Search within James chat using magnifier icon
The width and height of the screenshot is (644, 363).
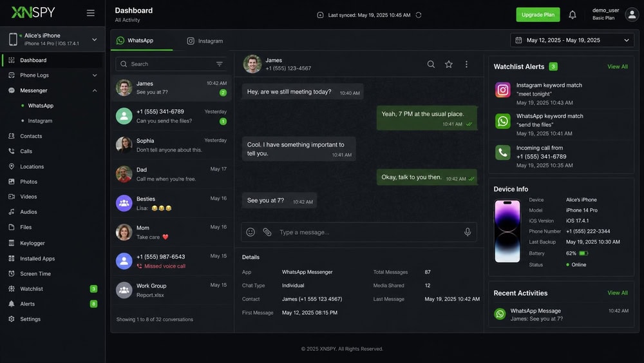point(431,64)
